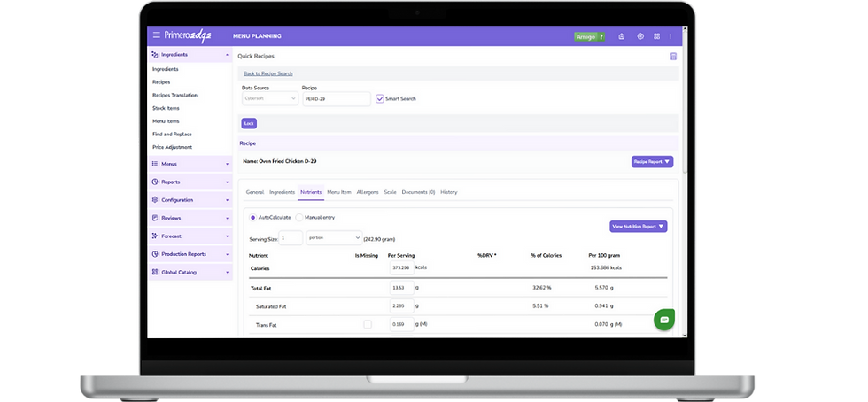Click the Configuration section icon

154,200
